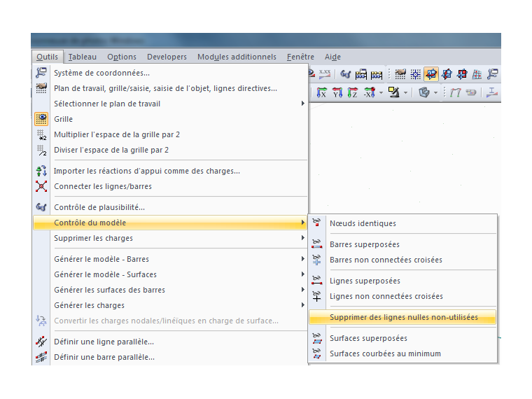Screen dimensions: 532x399
Task: Click the Barres superposées icon
Action: click(x=316, y=244)
